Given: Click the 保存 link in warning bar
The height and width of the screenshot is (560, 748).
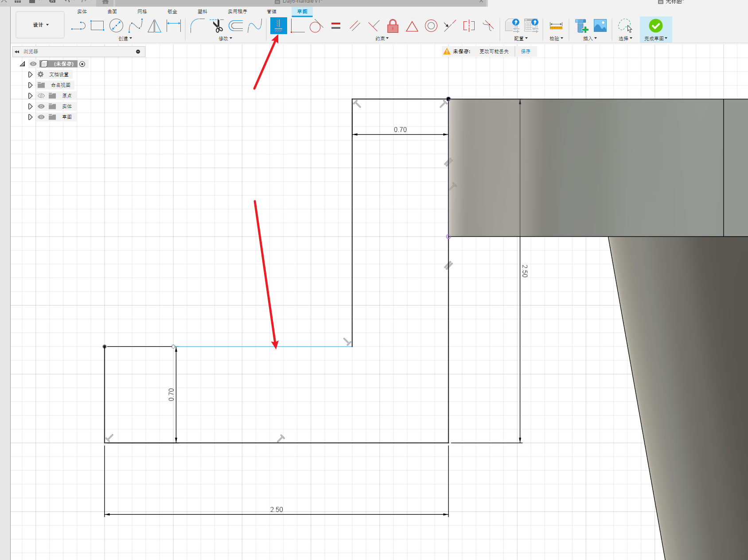Looking at the screenshot, I should 526,51.
